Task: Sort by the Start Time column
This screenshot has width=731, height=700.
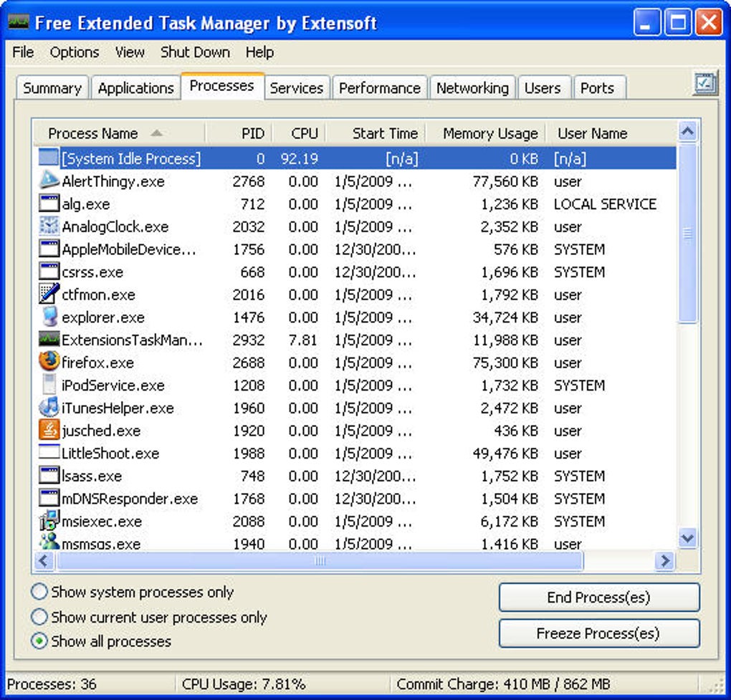Action: (x=376, y=133)
